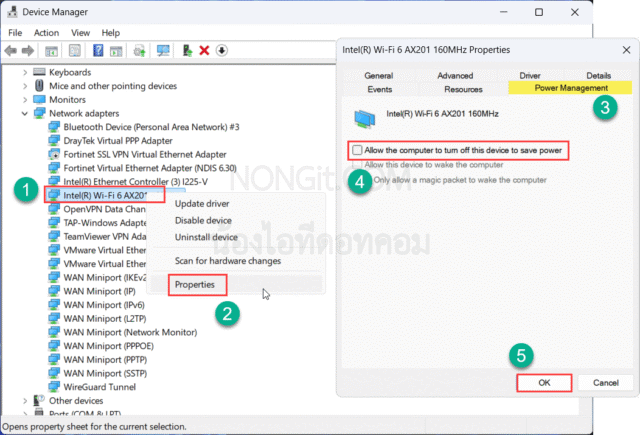Image resolution: width=640 pixels, height=435 pixels.
Task: Click OK in Properties dialog
Action: pyautogui.click(x=544, y=383)
